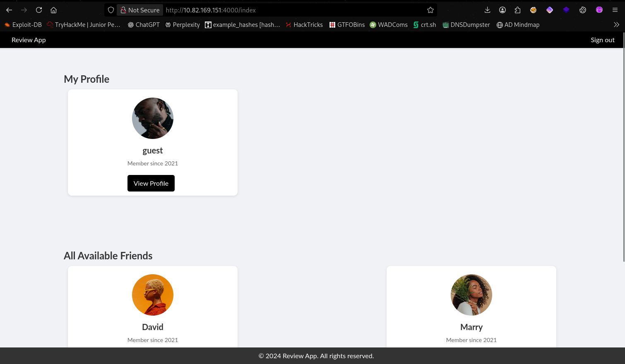The height and width of the screenshot is (364, 625).
Task: Open the Firefox account icon
Action: tap(502, 10)
